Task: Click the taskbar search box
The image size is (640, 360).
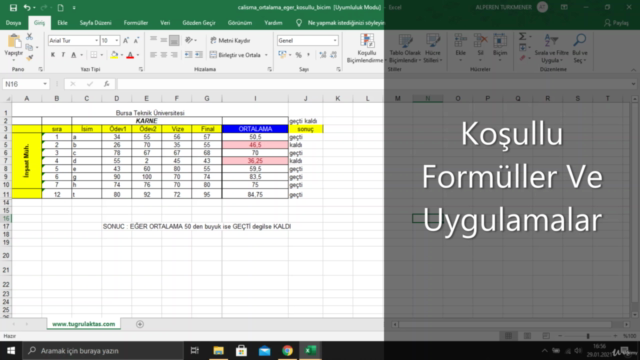Action: (104, 351)
